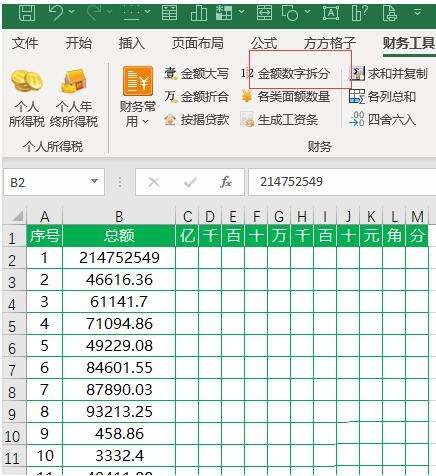
Task: Open the redo history dropdown arrow
Action: pos(109,12)
